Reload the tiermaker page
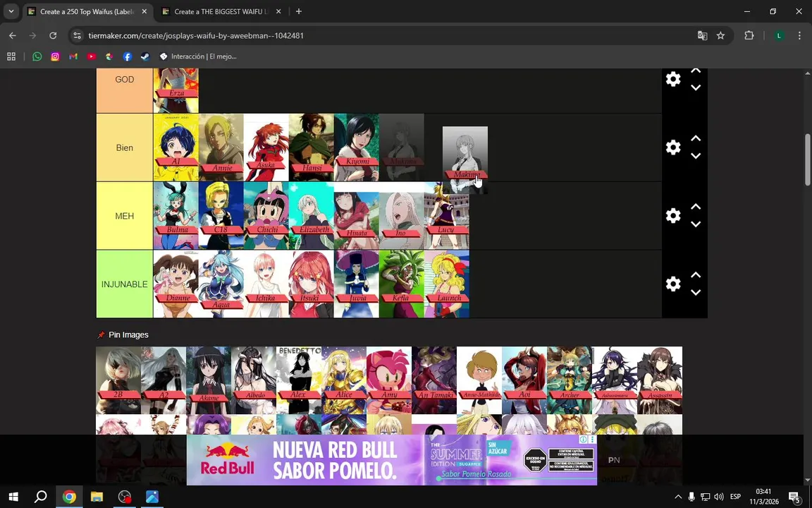This screenshot has height=508, width=812. [53, 36]
